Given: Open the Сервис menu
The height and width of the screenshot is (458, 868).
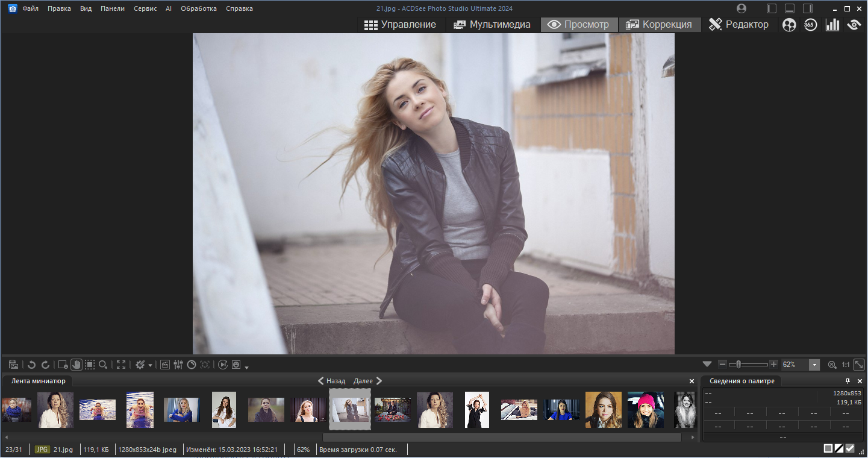Looking at the screenshot, I should (x=145, y=8).
